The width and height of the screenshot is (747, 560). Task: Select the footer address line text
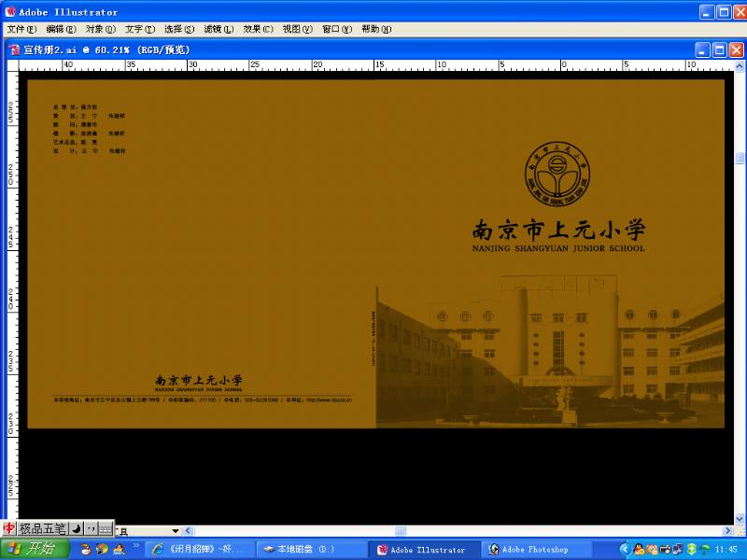click(x=203, y=400)
